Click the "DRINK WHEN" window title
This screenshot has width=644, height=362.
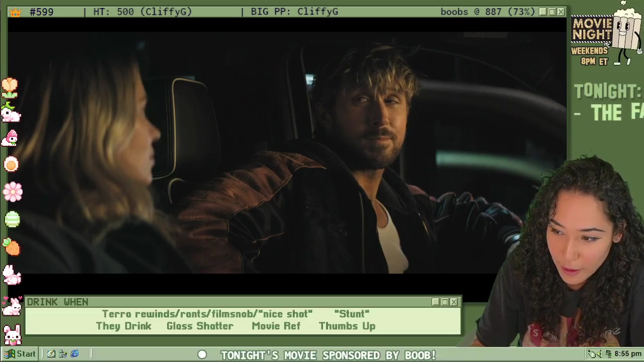[x=58, y=302]
